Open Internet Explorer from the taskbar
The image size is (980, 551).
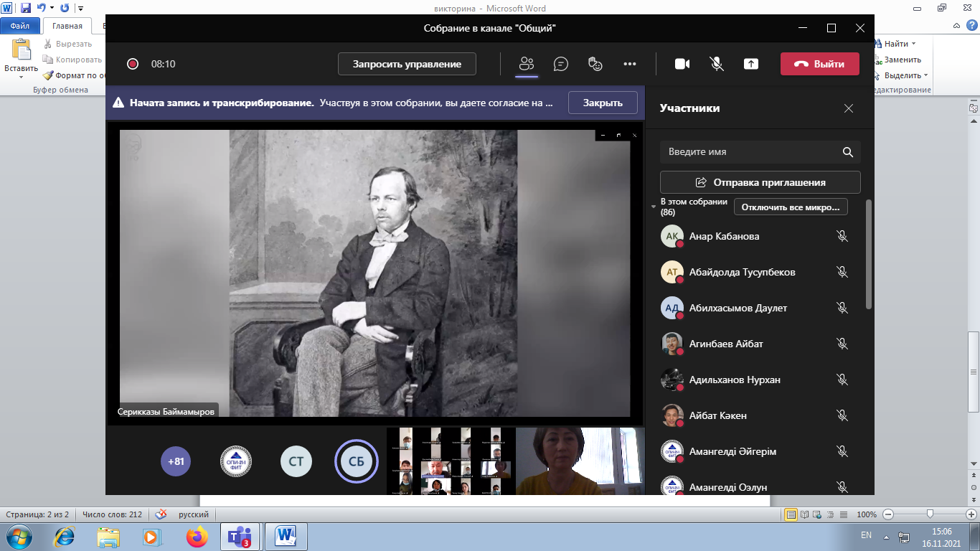65,536
